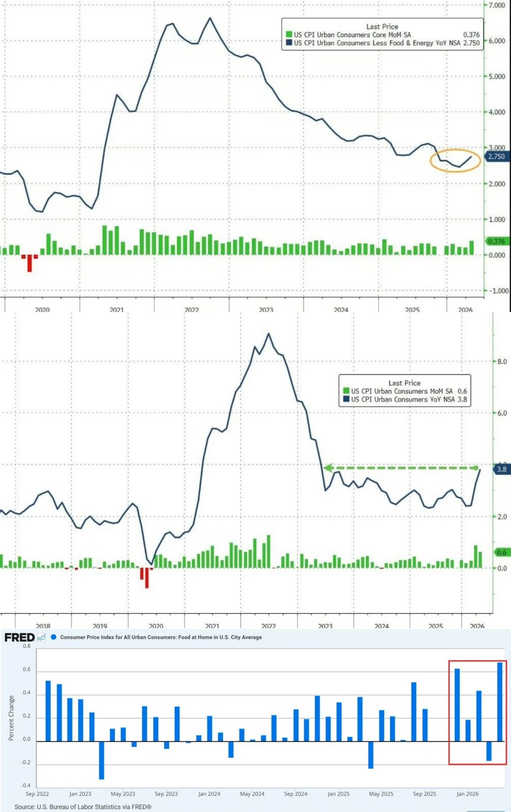Click green swatch beside US CPI Urban Consumers MoM SA
Screen dimensions: 511x812
(346, 391)
